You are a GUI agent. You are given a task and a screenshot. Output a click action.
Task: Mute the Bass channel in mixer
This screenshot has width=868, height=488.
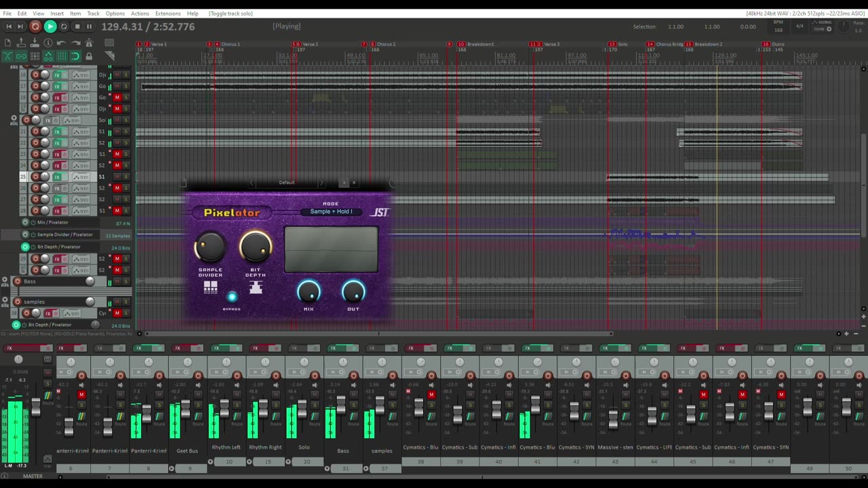coord(353,394)
